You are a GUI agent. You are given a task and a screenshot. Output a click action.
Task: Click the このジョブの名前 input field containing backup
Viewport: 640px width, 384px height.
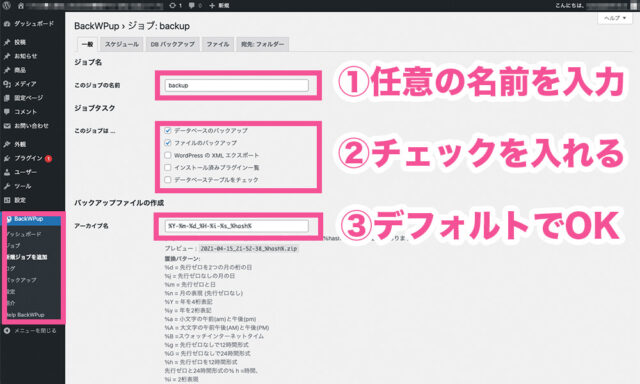point(237,85)
